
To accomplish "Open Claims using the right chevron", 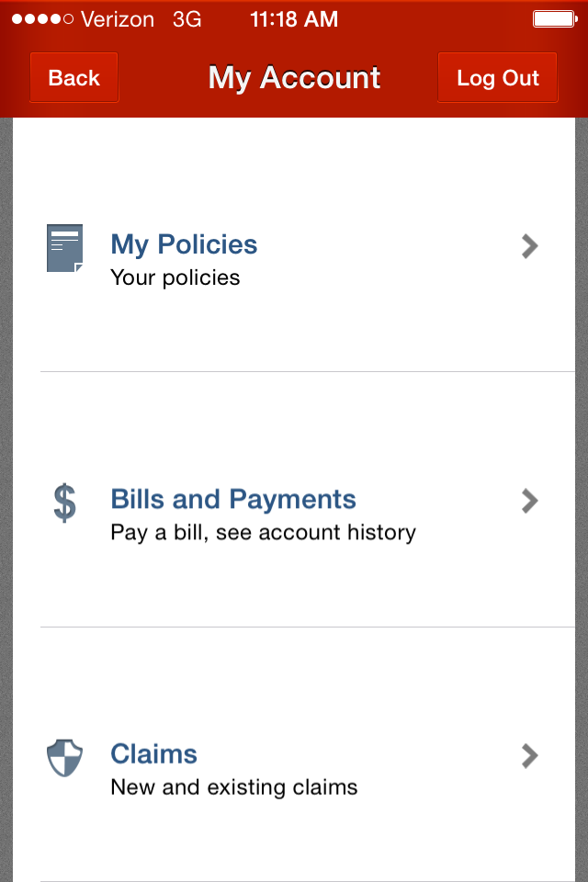I will pos(529,755).
